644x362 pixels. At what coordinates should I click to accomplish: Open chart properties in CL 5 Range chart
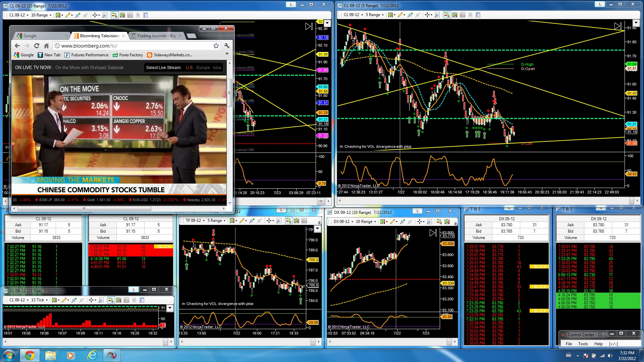[478, 15]
